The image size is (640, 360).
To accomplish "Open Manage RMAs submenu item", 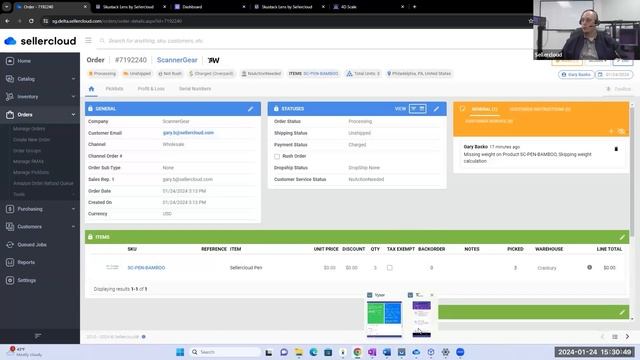I will (28, 162).
